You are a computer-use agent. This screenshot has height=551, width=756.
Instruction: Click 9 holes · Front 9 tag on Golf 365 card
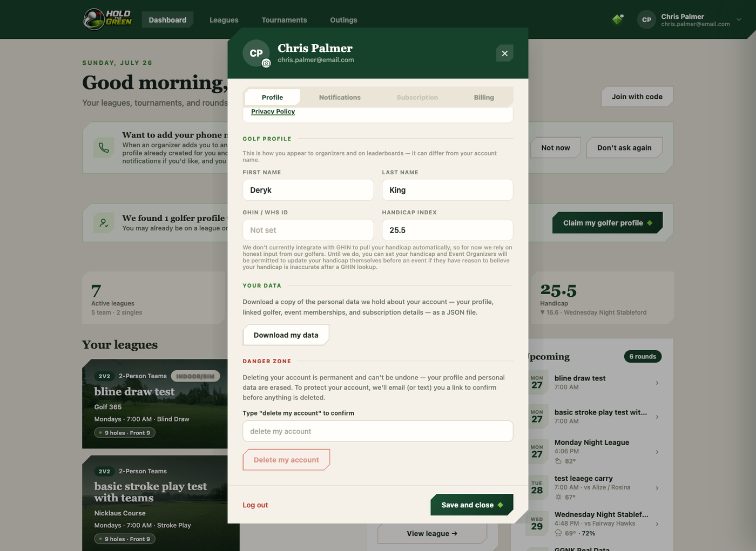tap(125, 433)
